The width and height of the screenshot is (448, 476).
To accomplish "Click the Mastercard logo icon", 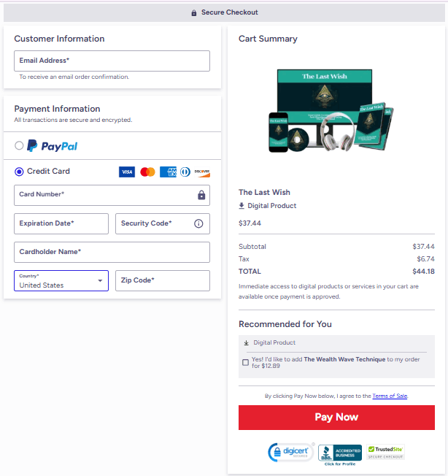I will [x=147, y=172].
